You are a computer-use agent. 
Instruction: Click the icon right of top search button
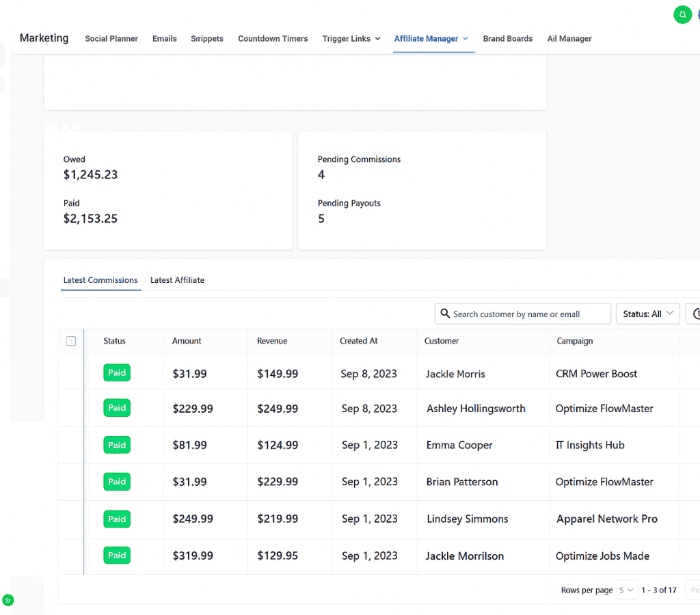coord(697,14)
